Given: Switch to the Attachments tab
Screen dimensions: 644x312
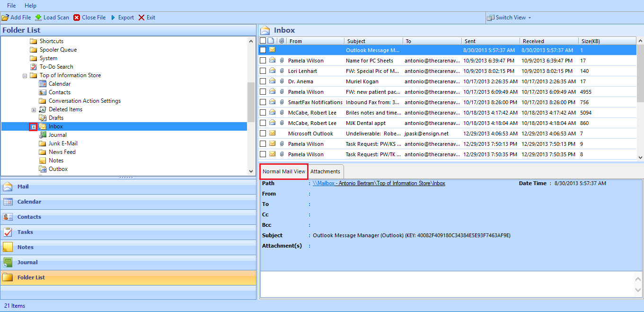Looking at the screenshot, I should [325, 171].
